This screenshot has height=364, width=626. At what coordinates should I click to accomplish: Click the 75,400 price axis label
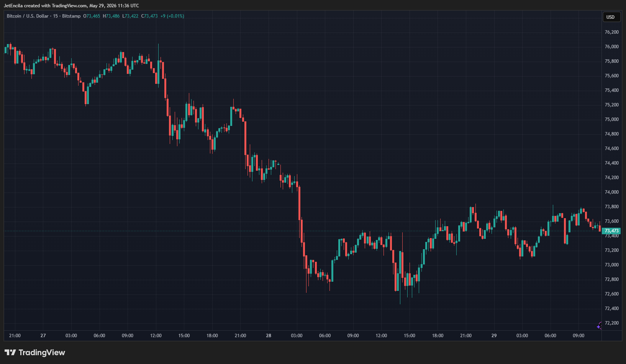pyautogui.click(x=611, y=90)
